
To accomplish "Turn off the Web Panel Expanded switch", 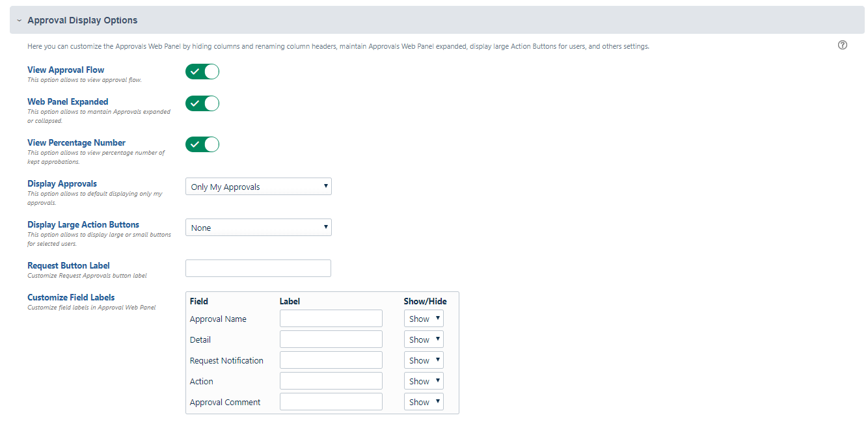I will click(x=202, y=103).
